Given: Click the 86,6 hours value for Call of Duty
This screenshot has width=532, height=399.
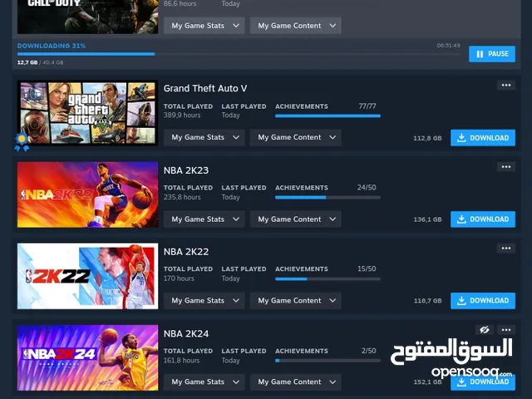Looking at the screenshot, I should click(x=180, y=3).
